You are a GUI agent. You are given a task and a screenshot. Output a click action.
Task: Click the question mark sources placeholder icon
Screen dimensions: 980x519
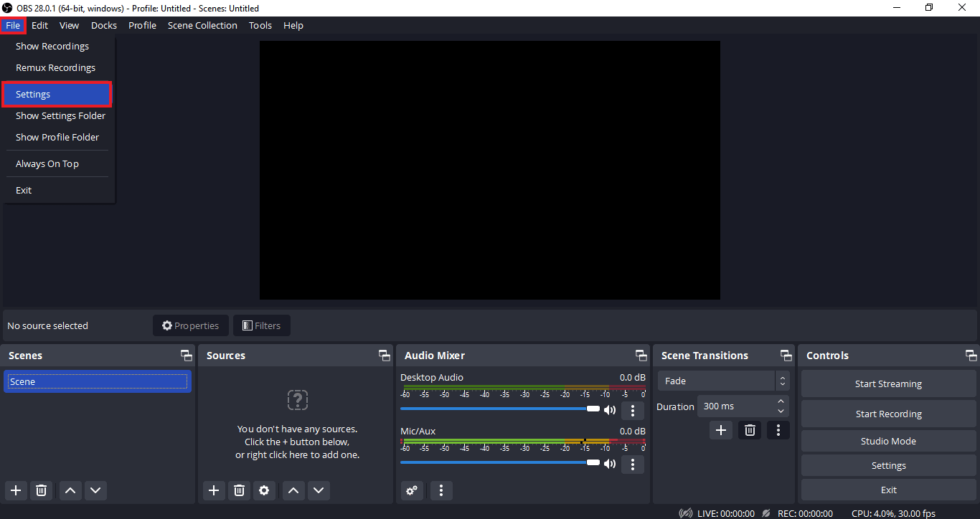(x=297, y=400)
